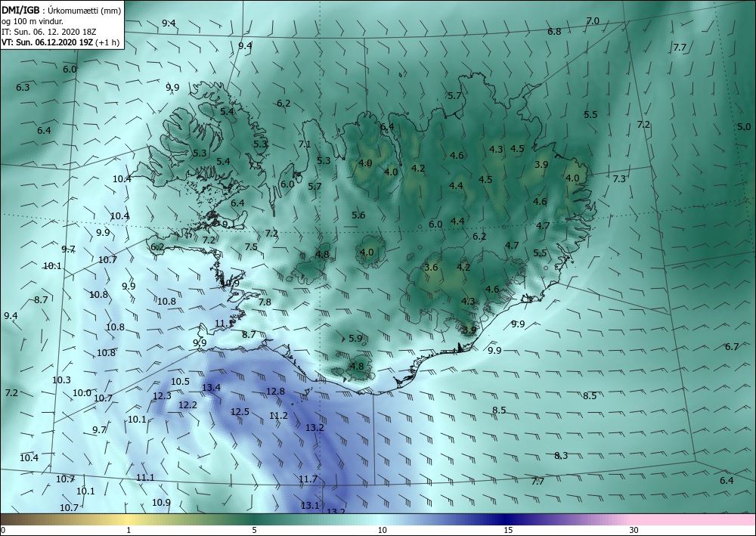Click the legend tick label 0
Screen dimensions: 756x536
click(x=3, y=530)
